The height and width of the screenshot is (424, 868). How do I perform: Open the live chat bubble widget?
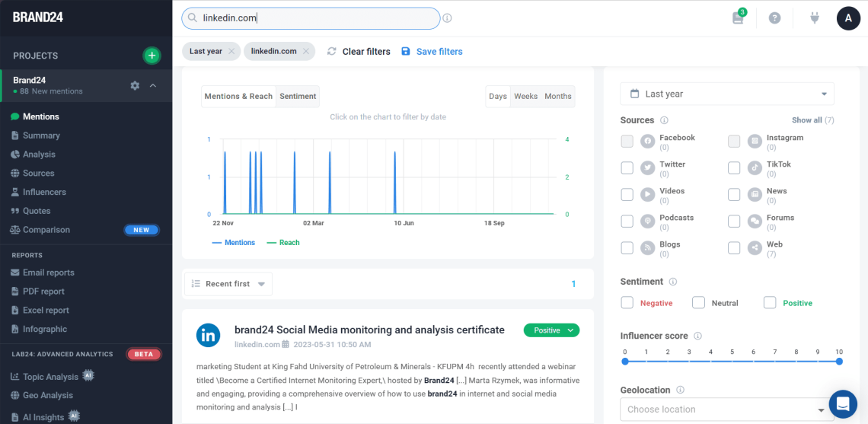tap(843, 404)
